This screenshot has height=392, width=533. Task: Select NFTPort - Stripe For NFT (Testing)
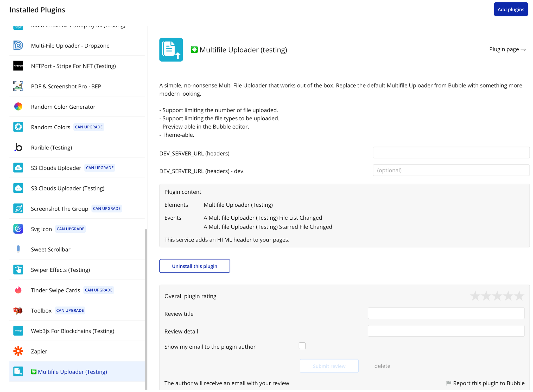point(77,66)
